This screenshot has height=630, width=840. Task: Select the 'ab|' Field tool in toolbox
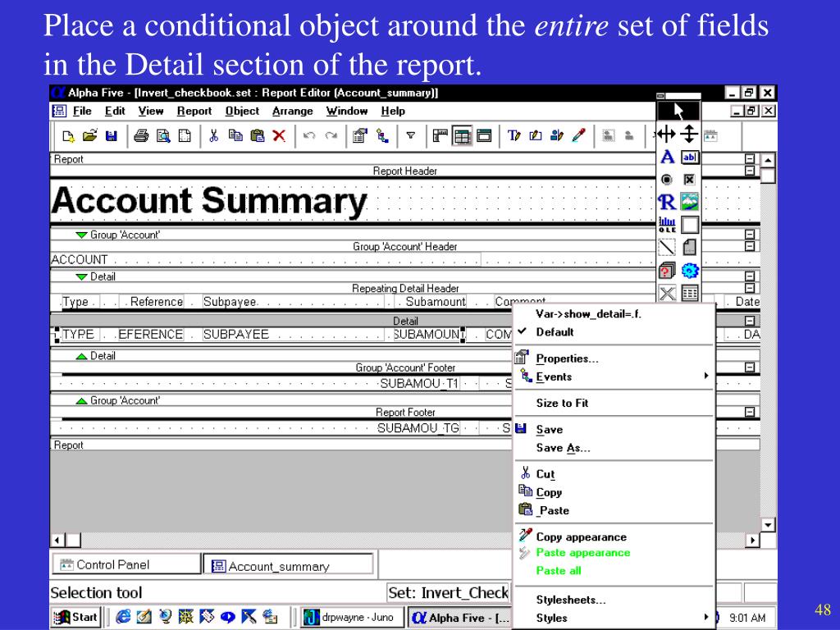coord(689,157)
